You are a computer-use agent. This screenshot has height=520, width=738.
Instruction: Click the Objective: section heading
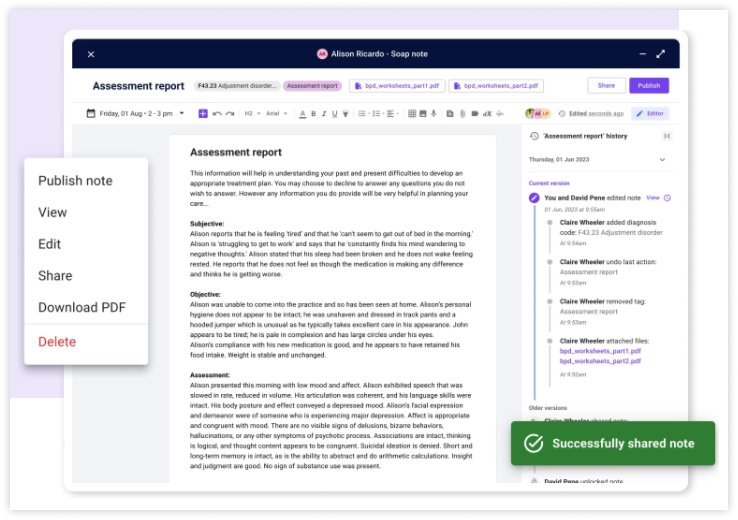(205, 295)
